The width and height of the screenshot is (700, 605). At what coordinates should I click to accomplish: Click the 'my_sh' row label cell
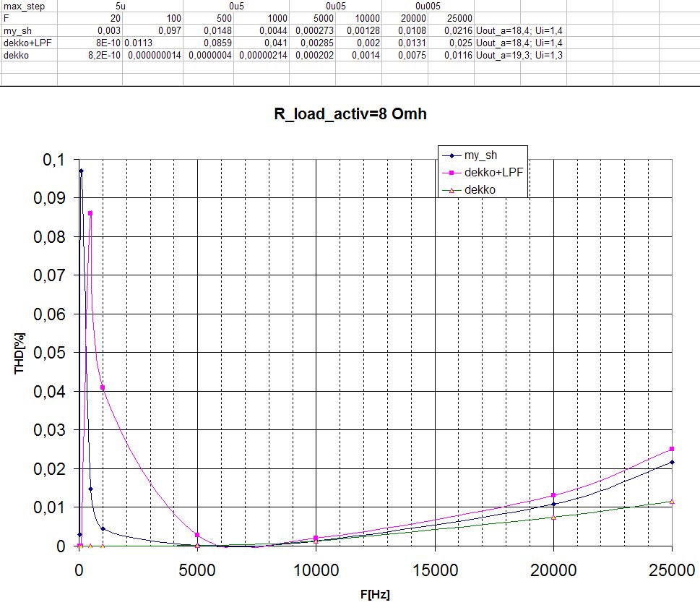coord(29,30)
